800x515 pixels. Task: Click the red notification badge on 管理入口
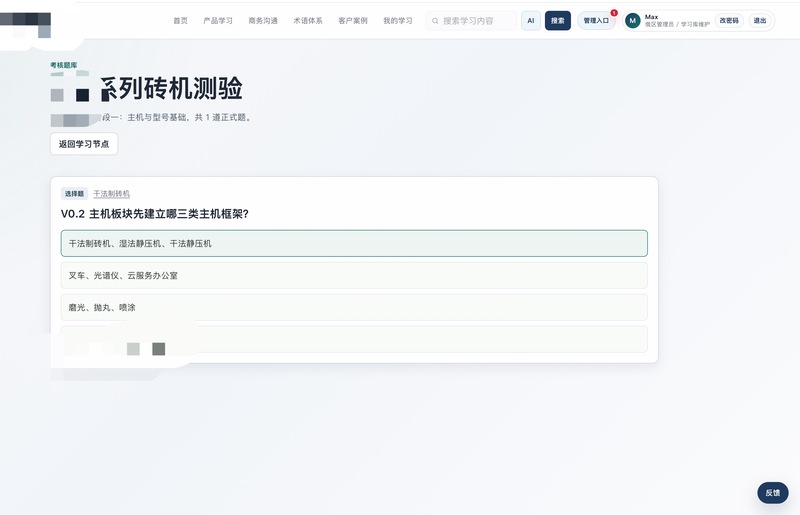coord(614,13)
